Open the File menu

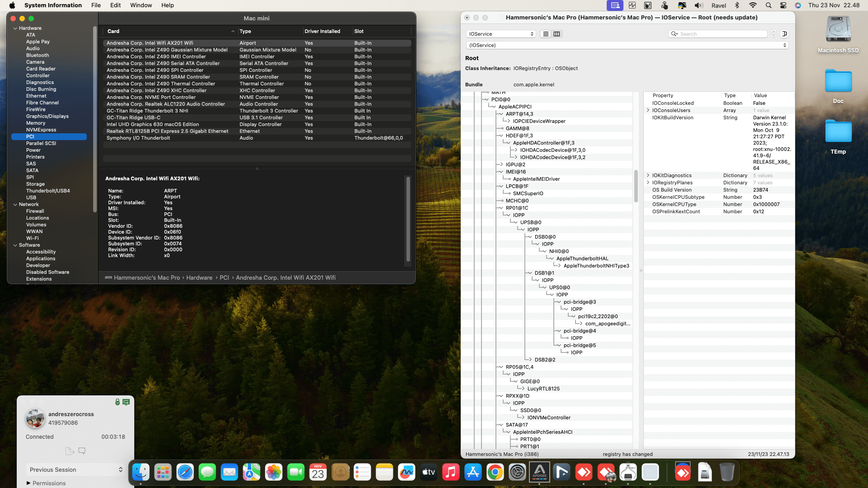[96, 5]
